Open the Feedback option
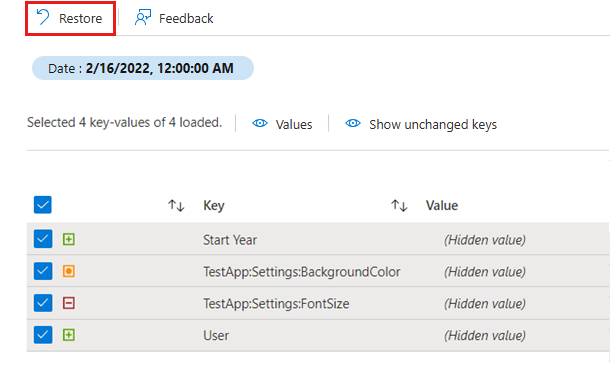This screenshot has width=610, height=374. [174, 18]
